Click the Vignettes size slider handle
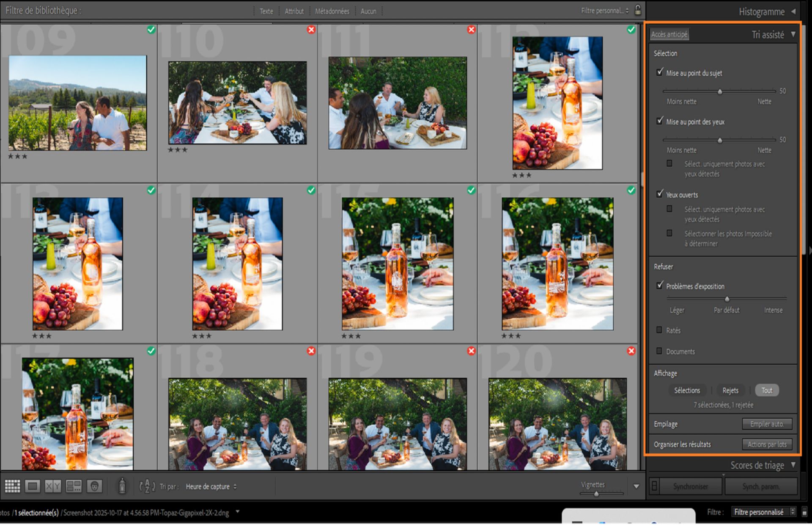 point(596,493)
